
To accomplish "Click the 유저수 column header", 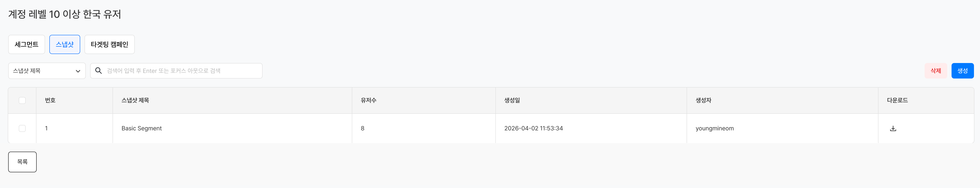I will coord(368,100).
